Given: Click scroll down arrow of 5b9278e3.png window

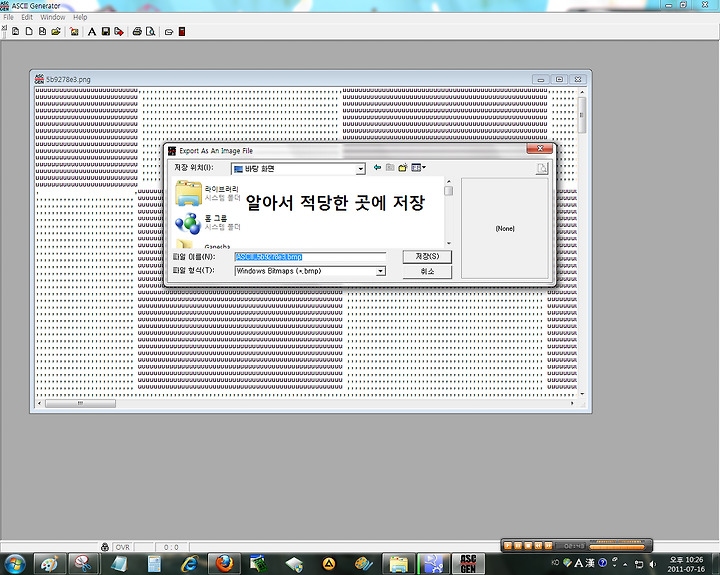Looking at the screenshot, I should click(x=582, y=394).
